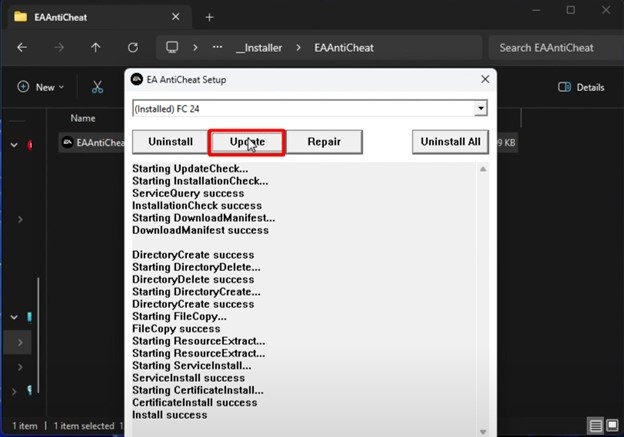Select the __Installer breadcrumb
The height and width of the screenshot is (437, 624).
click(x=259, y=47)
